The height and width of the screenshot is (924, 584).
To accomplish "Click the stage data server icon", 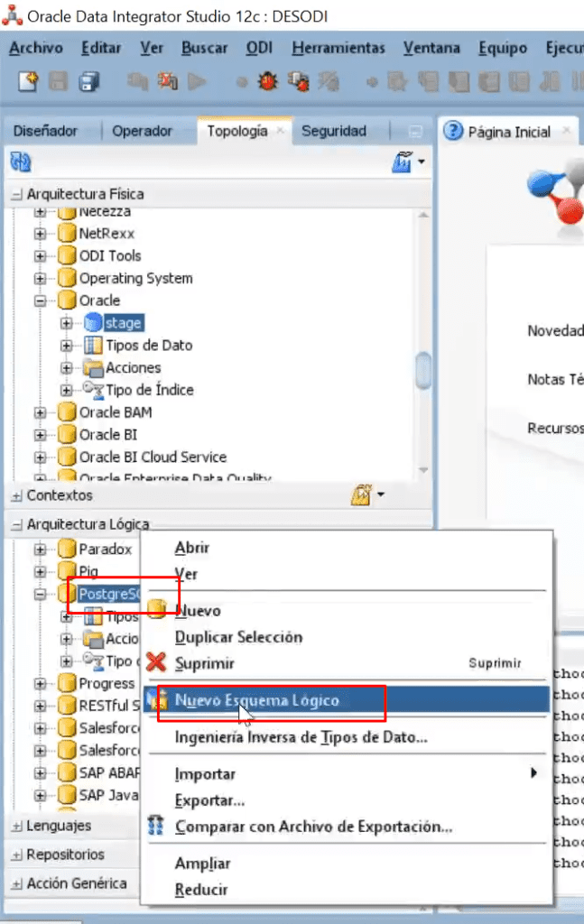I will coord(93,323).
